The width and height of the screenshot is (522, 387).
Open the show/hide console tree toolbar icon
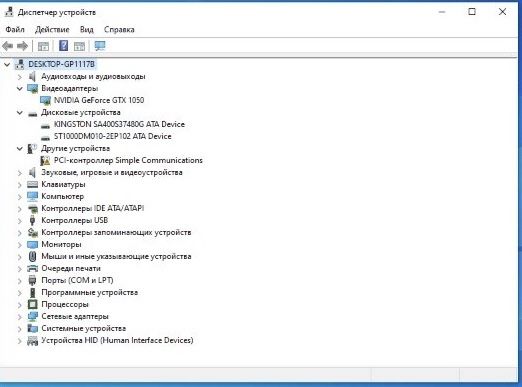43,46
